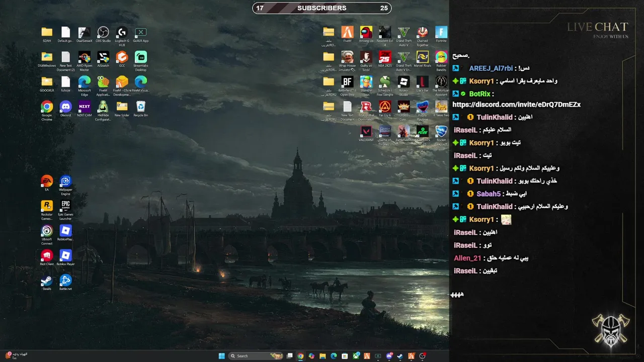The height and width of the screenshot is (362, 644).
Task: Open File Explorer from the taskbar
Action: [323, 356]
